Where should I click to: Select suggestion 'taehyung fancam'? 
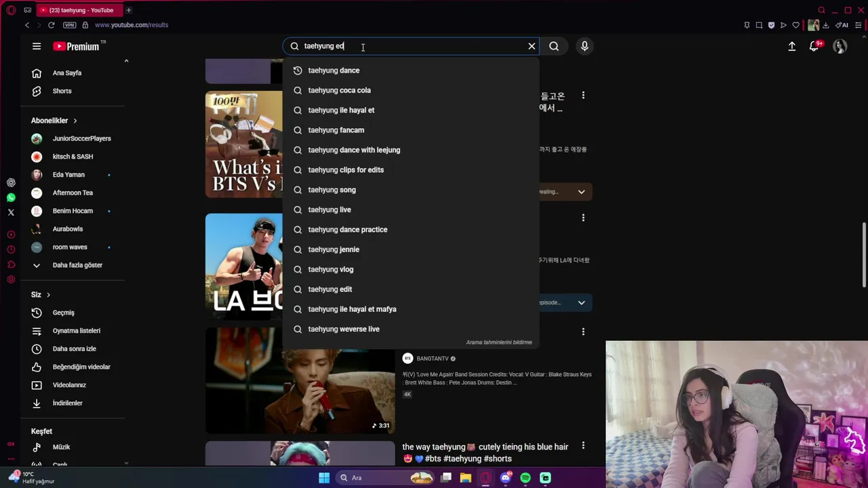click(411, 130)
